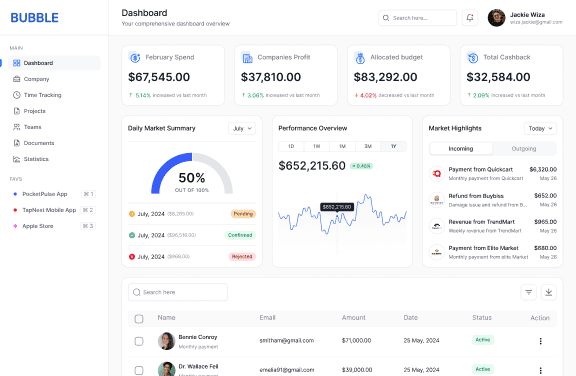Click Active status of Bennie Conroy
This screenshot has height=376, width=576.
pos(483,340)
